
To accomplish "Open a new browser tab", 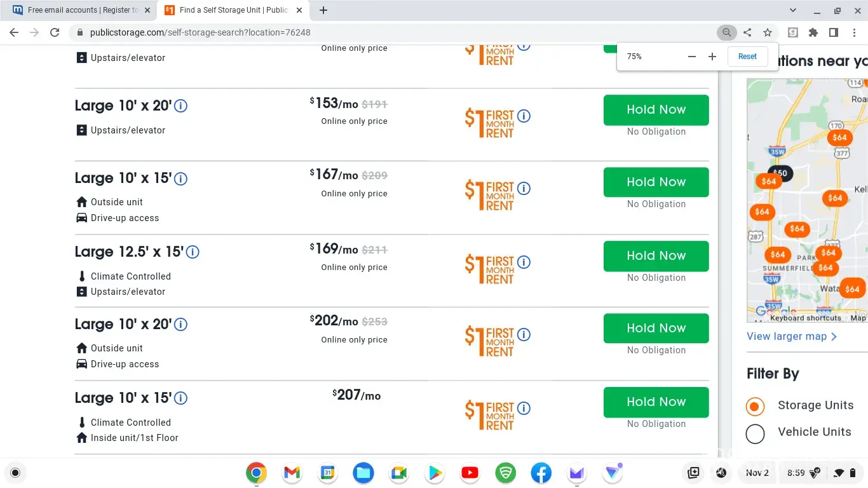I will [323, 10].
